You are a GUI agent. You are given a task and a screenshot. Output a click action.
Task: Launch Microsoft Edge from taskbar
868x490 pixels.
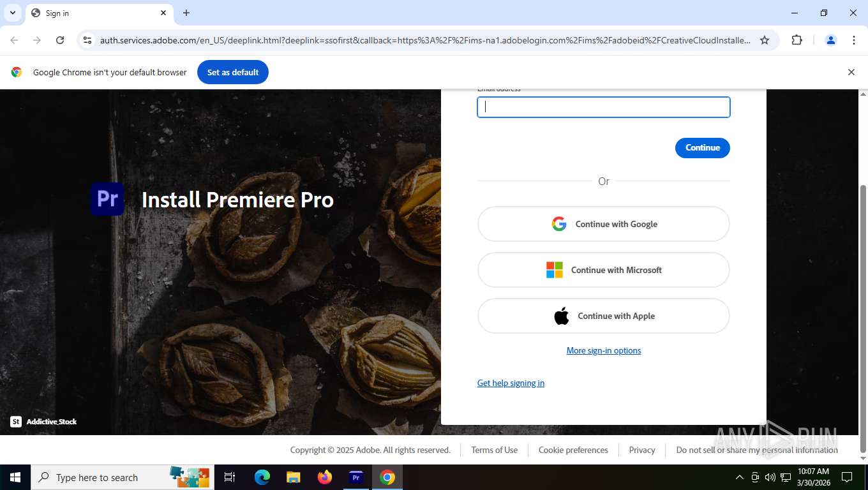pyautogui.click(x=262, y=477)
